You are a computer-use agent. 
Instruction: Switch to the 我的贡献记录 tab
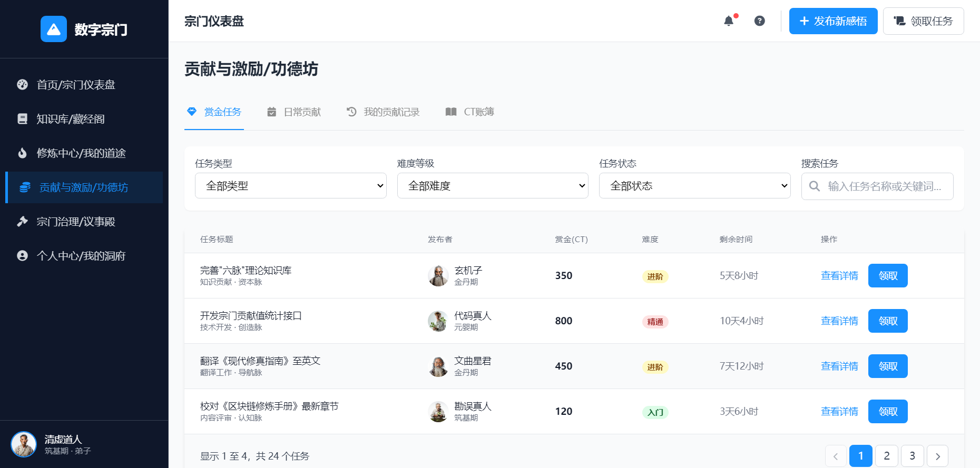click(383, 112)
